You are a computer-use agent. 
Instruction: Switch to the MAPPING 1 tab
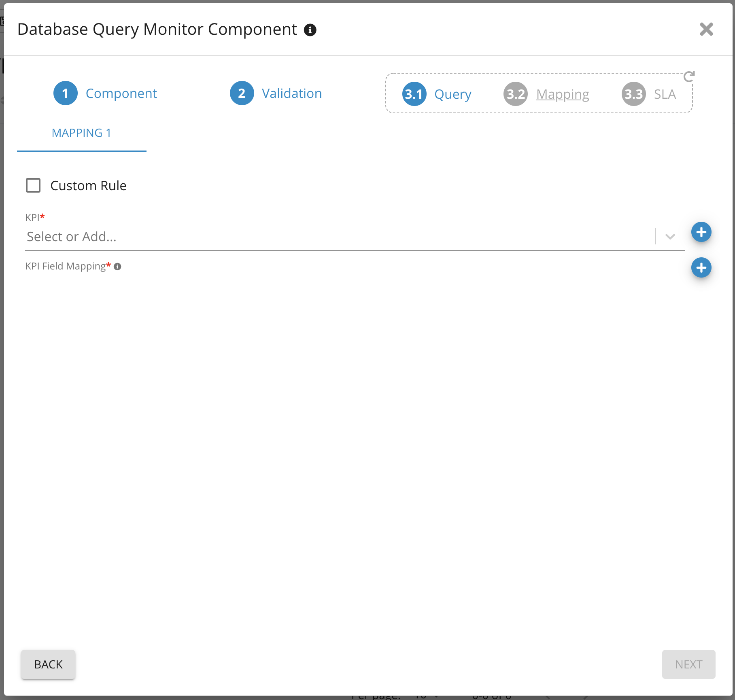point(81,133)
